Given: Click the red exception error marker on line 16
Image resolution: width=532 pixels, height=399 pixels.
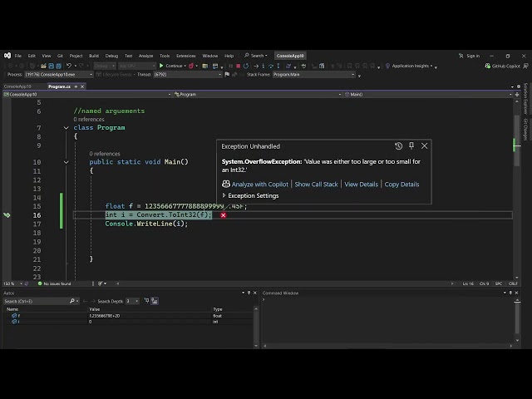Looking at the screenshot, I should 224,215.
